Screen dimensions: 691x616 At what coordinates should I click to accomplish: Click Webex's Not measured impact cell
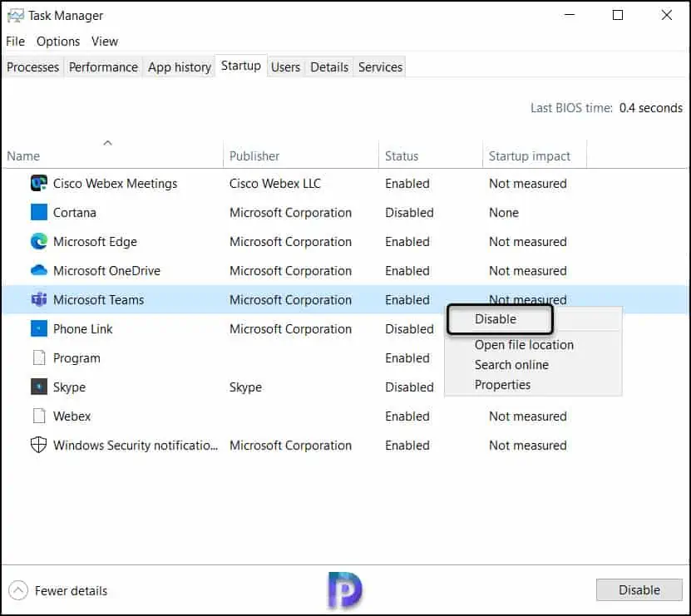pyautogui.click(x=527, y=416)
